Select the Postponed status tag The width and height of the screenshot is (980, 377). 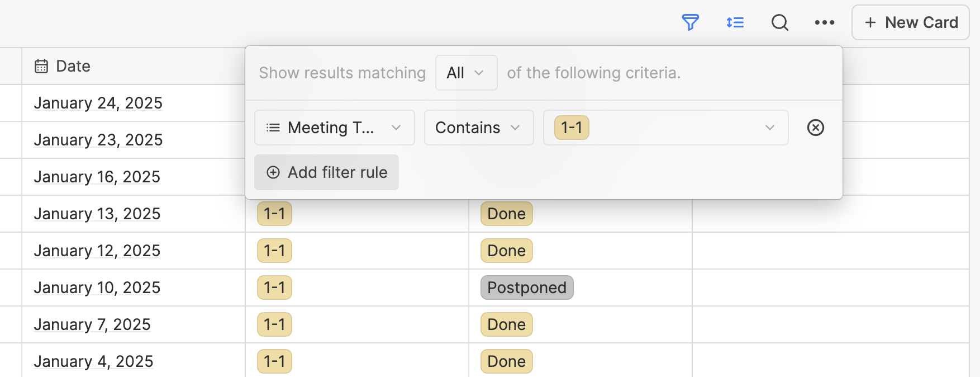pos(527,288)
